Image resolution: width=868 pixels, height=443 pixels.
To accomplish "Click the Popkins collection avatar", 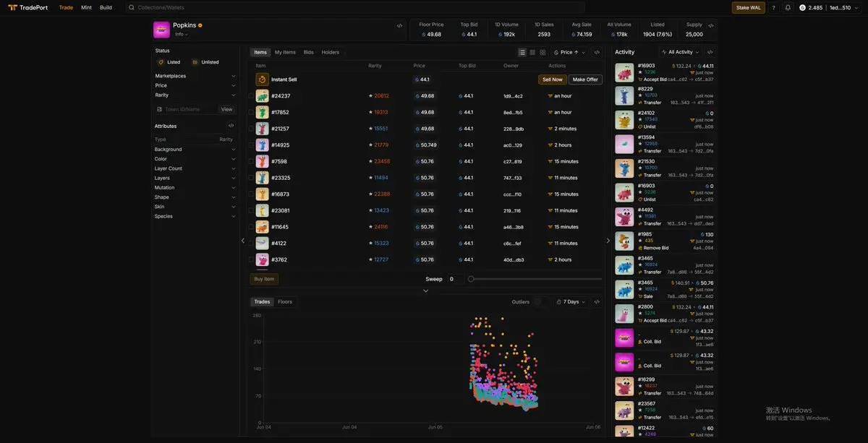I will click(x=161, y=30).
